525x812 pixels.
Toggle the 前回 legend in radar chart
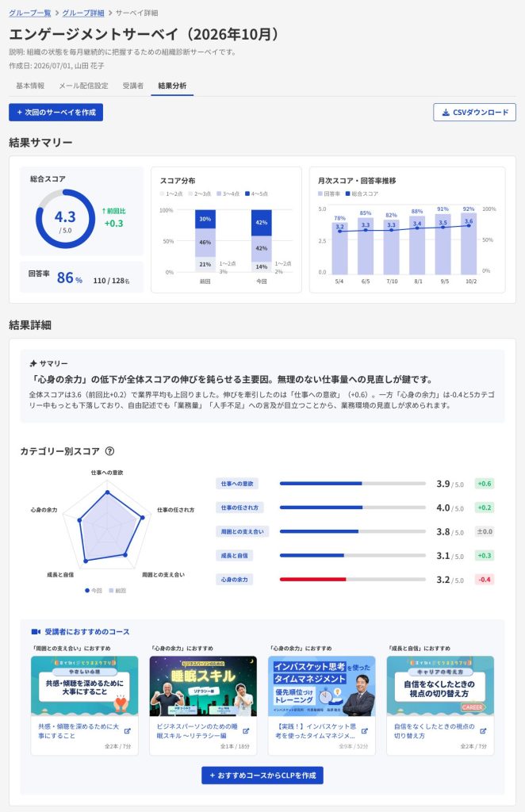coord(117,590)
